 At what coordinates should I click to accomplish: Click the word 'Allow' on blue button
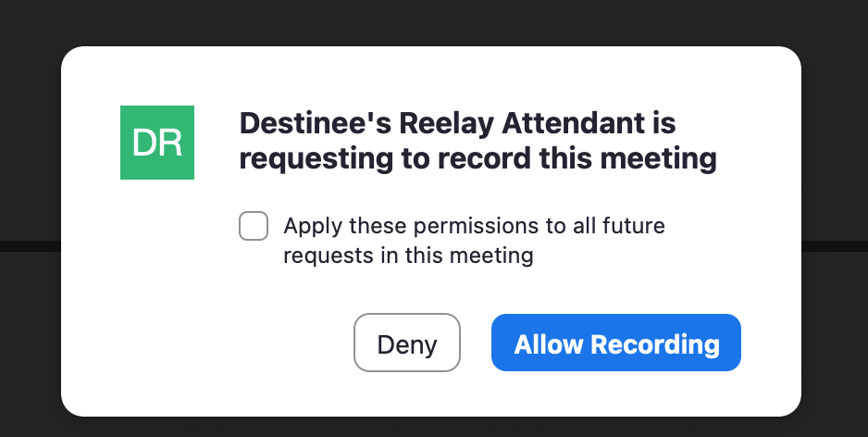pyautogui.click(x=549, y=344)
